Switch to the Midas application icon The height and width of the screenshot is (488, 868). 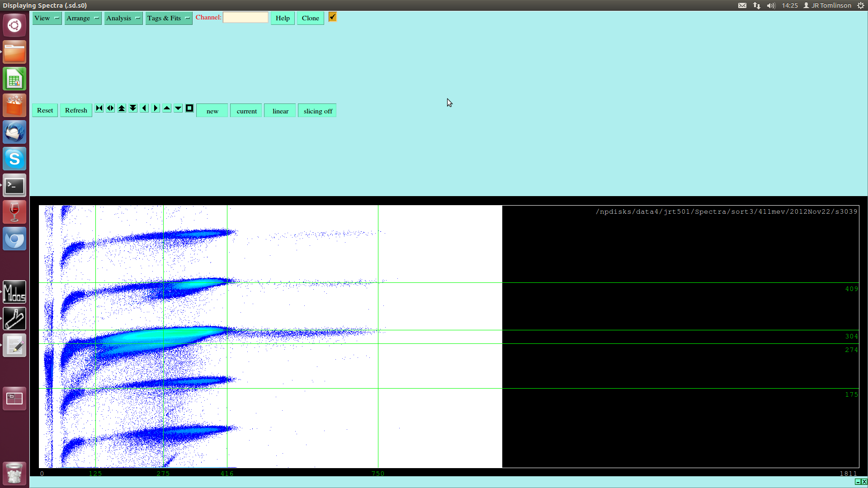point(14,292)
